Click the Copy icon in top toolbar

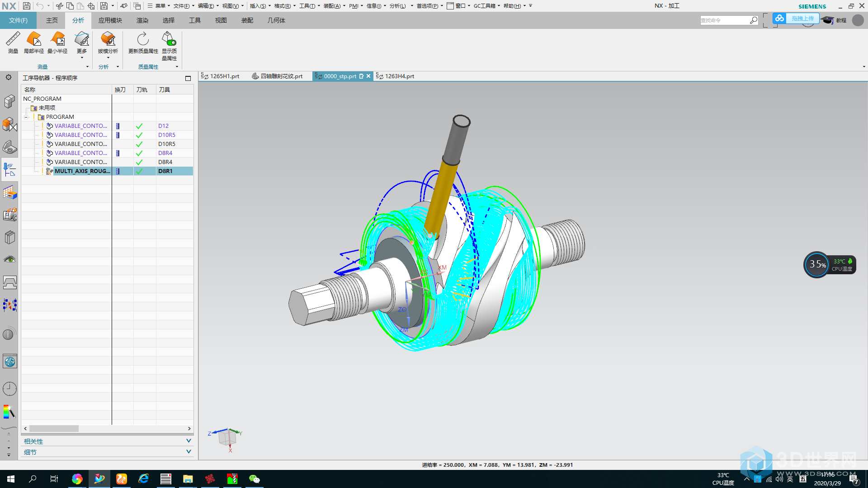[x=70, y=6]
